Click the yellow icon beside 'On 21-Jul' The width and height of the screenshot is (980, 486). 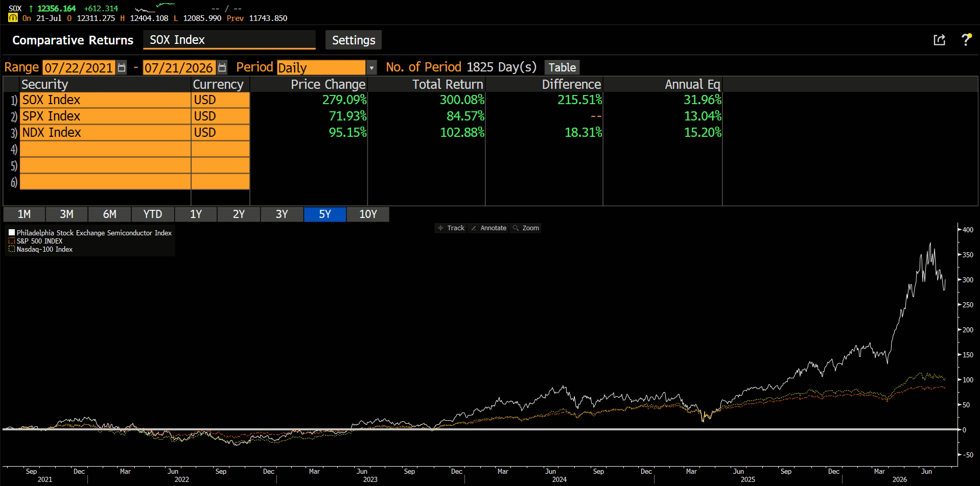click(x=13, y=18)
